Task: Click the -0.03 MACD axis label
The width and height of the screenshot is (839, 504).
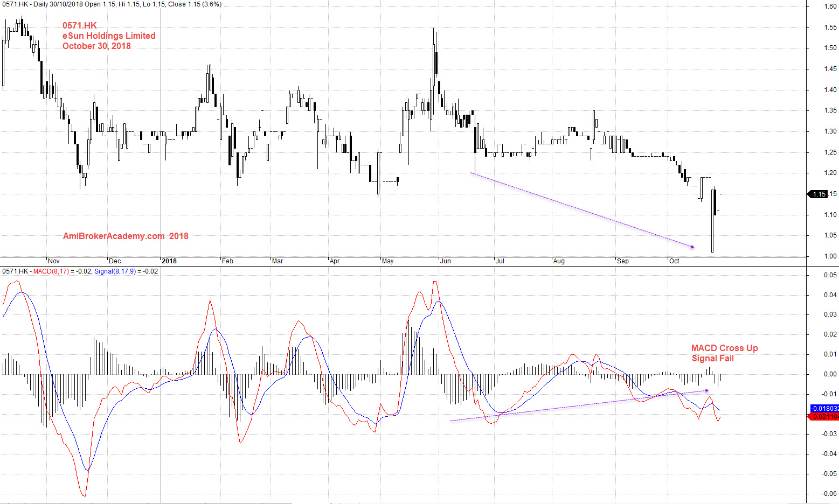Action: (x=830, y=434)
